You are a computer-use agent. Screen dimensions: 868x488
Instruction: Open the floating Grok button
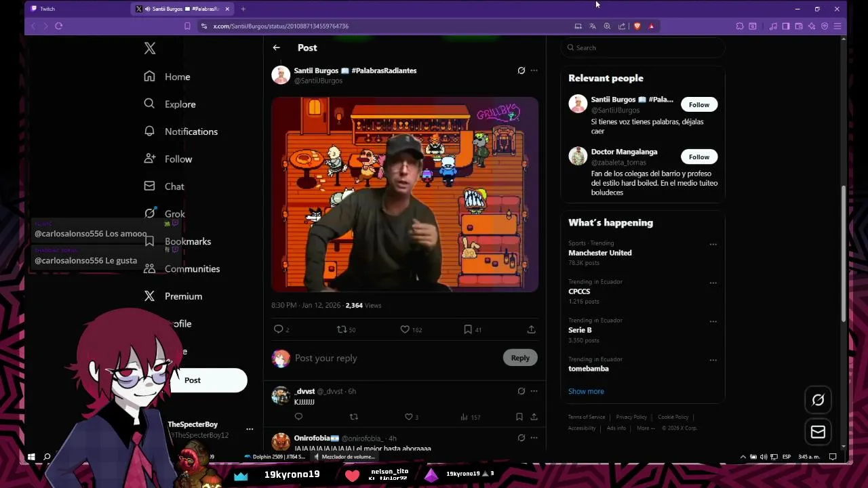818,400
